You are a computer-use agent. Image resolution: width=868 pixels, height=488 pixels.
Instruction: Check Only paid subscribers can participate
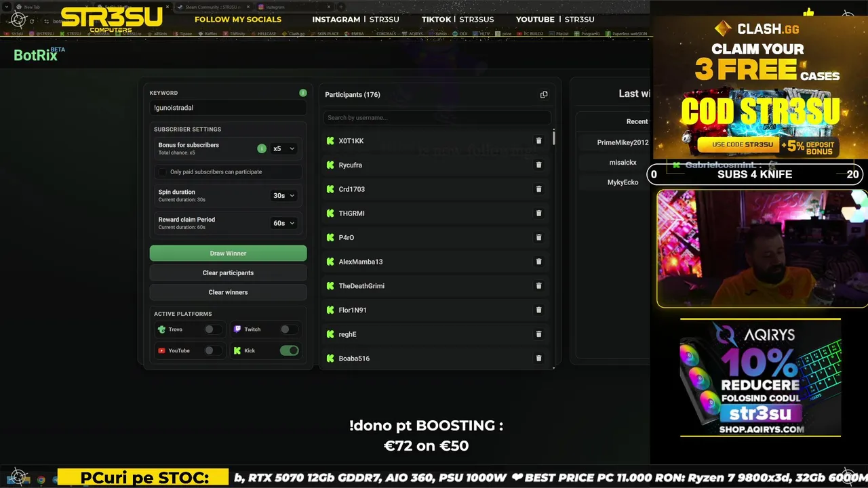(162, 172)
